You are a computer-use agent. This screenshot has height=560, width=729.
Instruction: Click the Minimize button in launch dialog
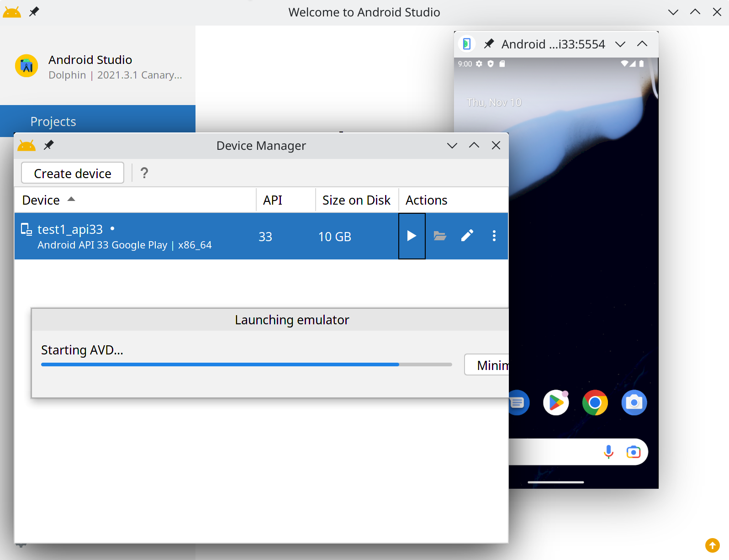[x=487, y=365]
